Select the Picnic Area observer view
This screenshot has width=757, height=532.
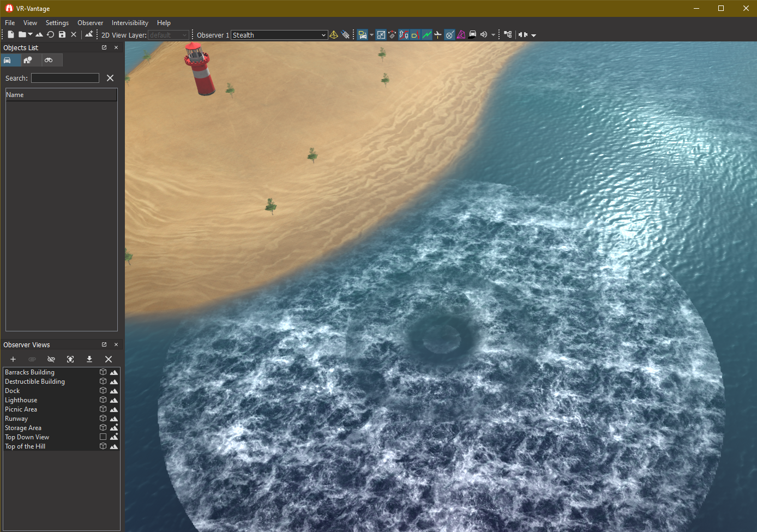click(x=21, y=409)
